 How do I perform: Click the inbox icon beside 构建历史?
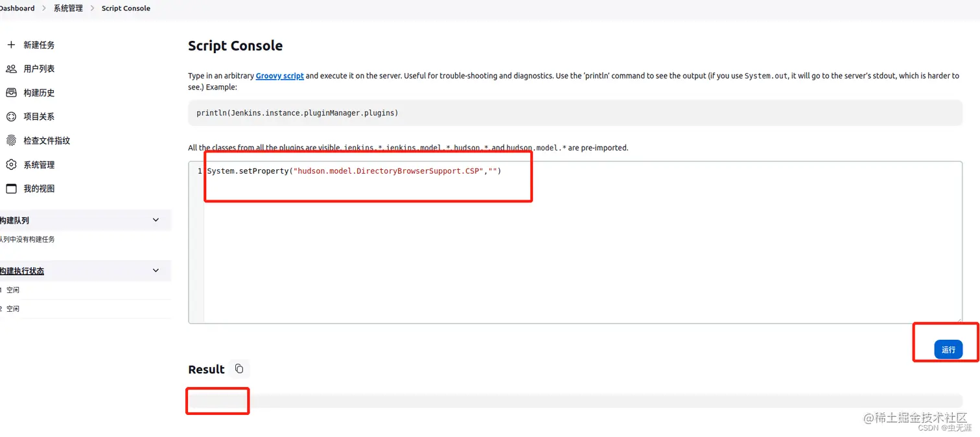pos(11,93)
